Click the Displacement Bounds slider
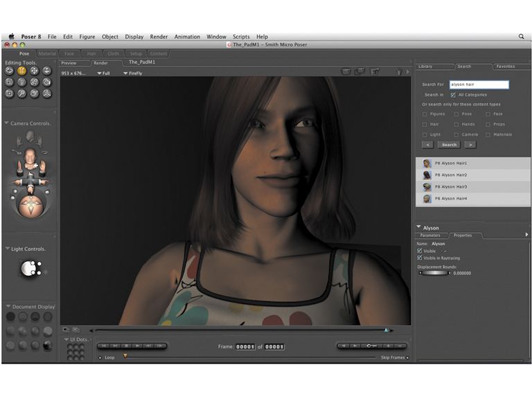 click(x=434, y=273)
